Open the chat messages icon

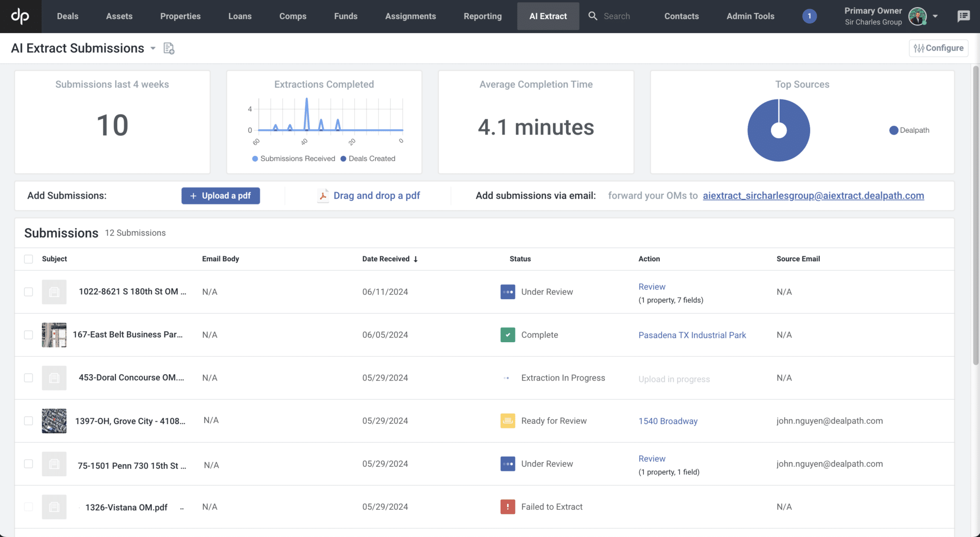click(963, 16)
